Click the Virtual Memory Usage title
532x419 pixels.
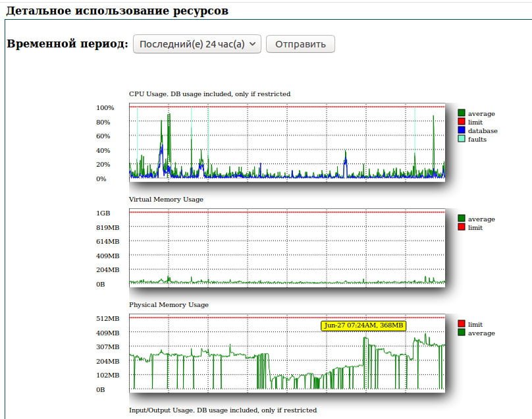click(x=166, y=200)
